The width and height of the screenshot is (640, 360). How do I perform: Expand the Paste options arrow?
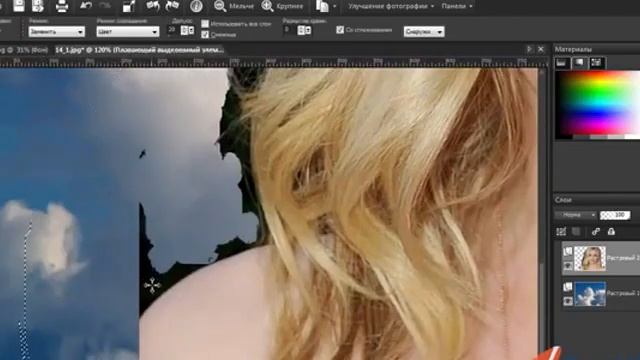coord(335,7)
